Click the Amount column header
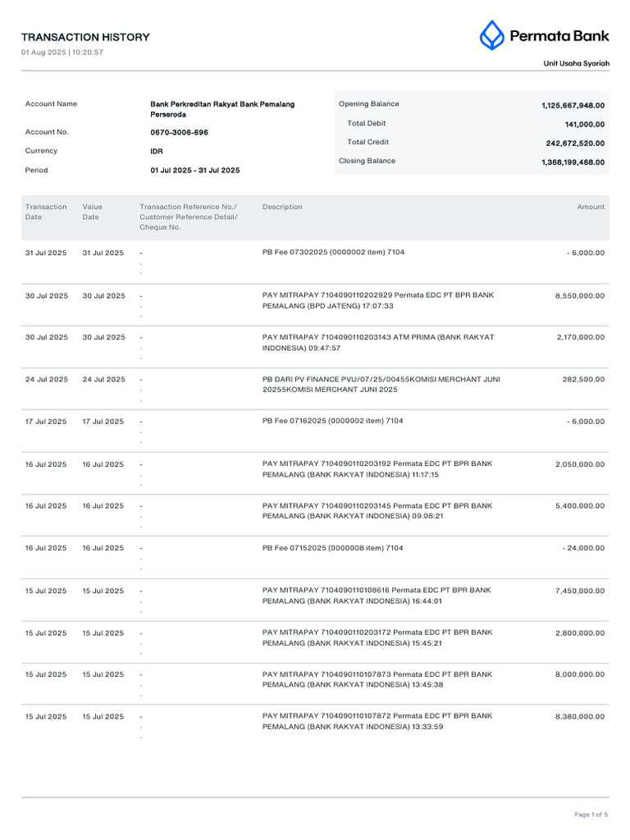630x840 pixels. 591,207
